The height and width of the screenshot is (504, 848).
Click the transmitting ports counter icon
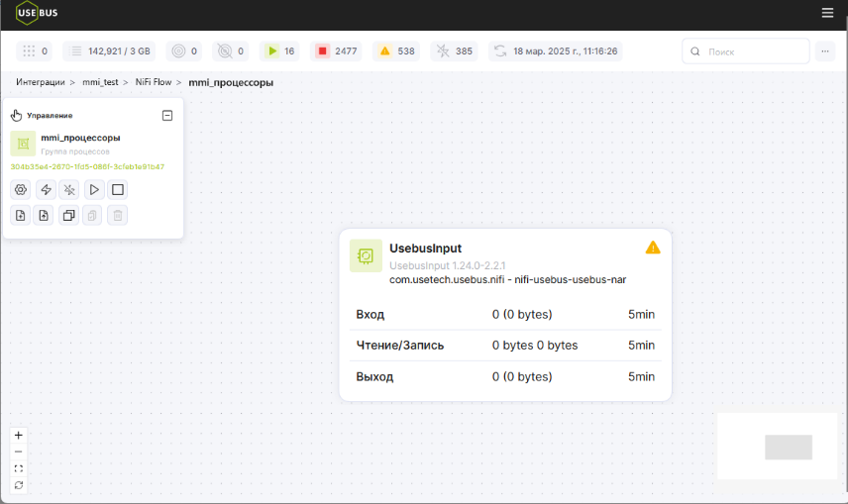coord(178,51)
